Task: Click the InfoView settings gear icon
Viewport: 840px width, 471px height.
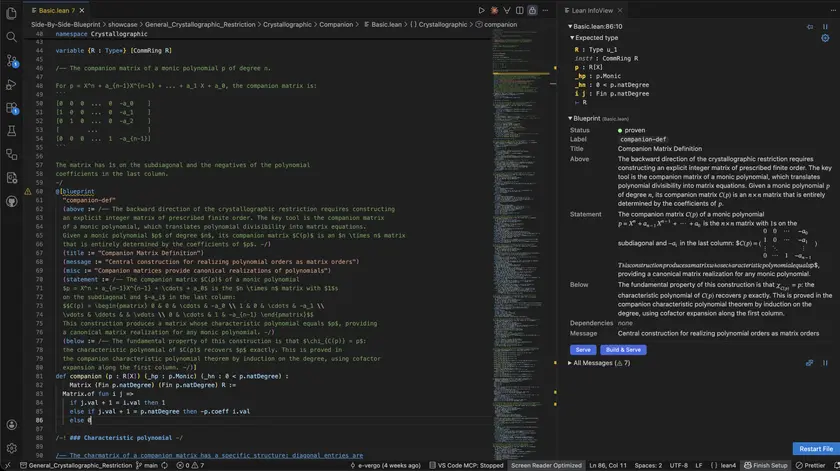Action: click(x=824, y=37)
